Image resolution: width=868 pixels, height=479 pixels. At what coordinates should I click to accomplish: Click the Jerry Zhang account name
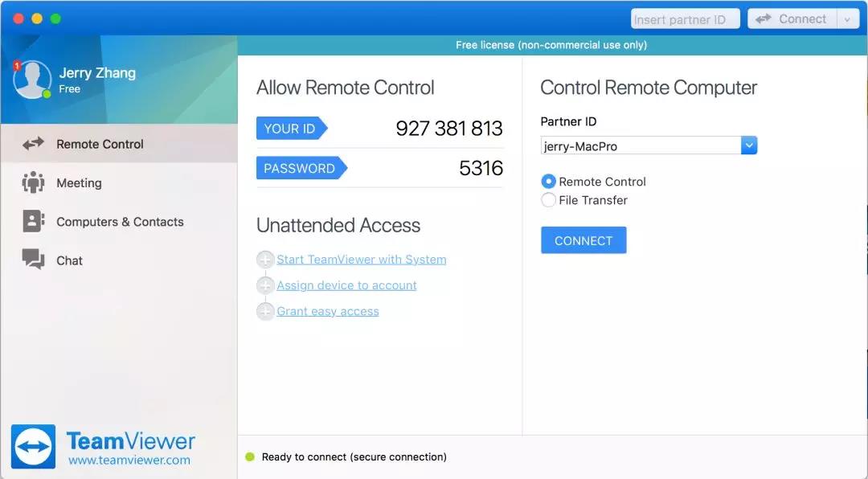coord(97,73)
